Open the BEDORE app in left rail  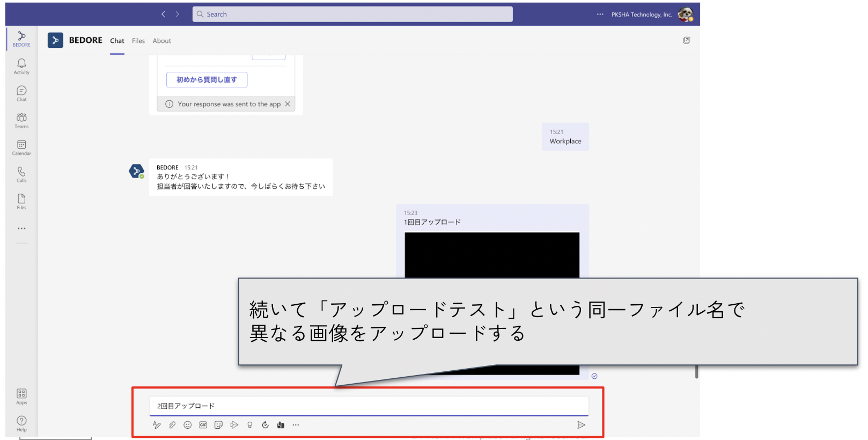(x=21, y=39)
